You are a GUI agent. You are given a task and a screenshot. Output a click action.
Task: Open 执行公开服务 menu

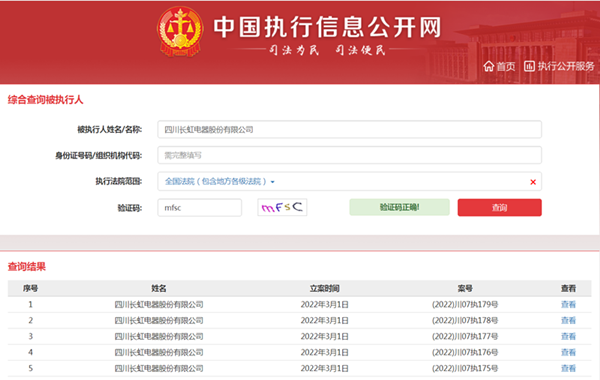566,67
